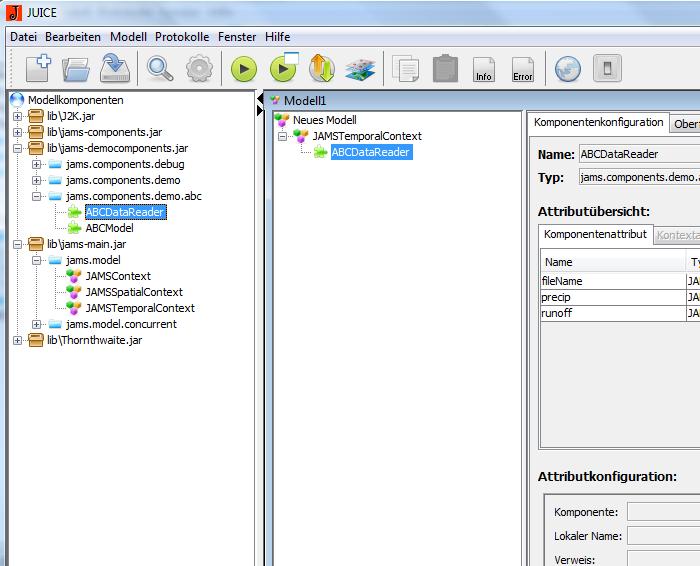
Task: Switch to the Komponentenkonfiguration tab
Action: [x=598, y=122]
